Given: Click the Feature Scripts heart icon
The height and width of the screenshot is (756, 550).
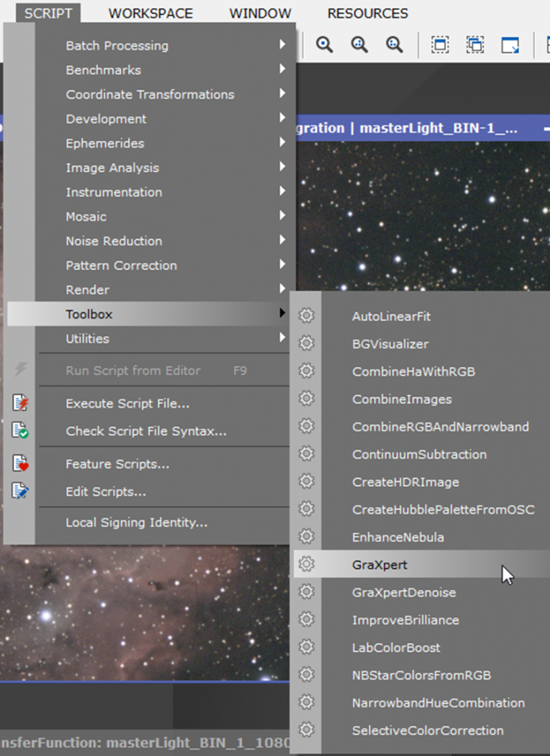Looking at the screenshot, I should [x=21, y=464].
